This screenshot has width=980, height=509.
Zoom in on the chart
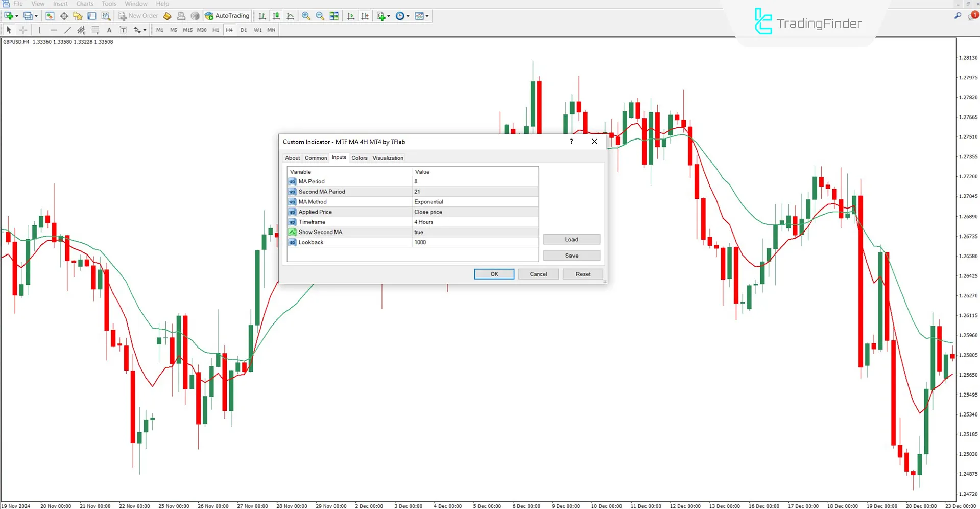pyautogui.click(x=305, y=16)
